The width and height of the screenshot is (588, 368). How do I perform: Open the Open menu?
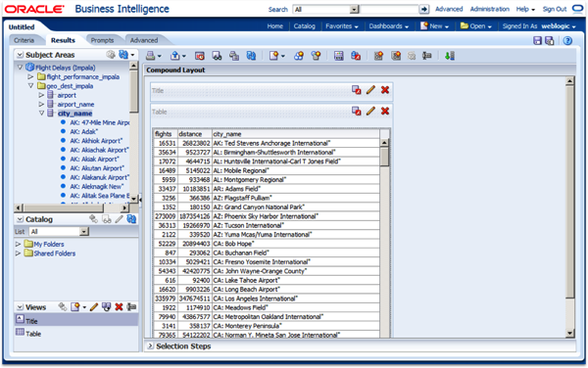point(476,26)
